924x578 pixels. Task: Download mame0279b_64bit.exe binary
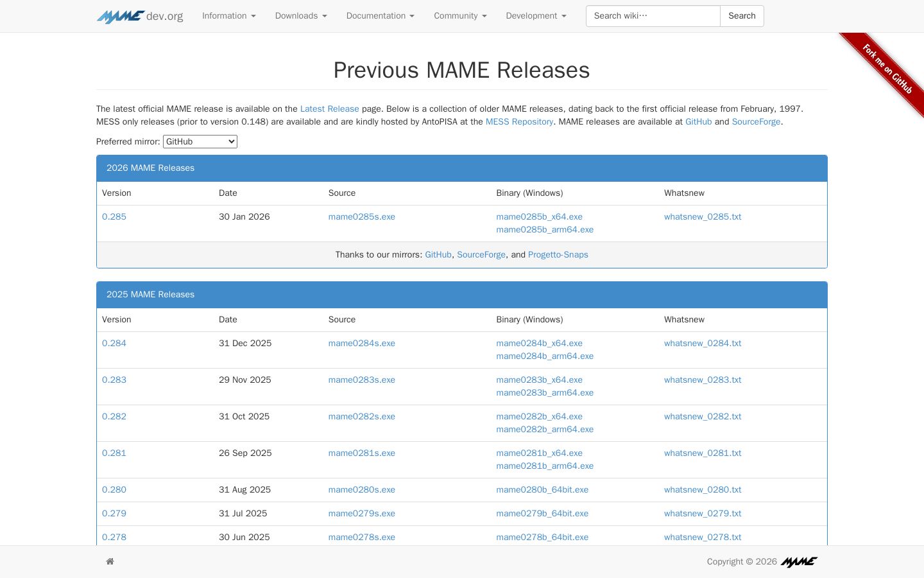point(542,514)
